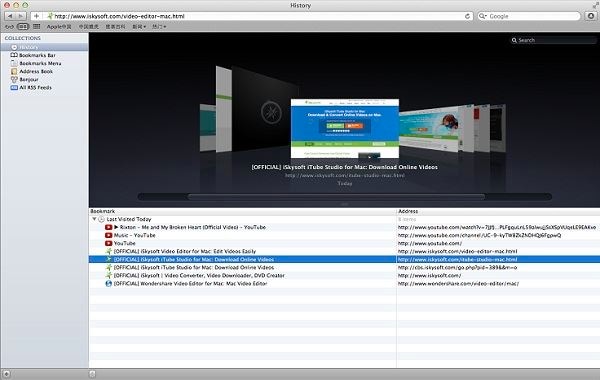Collapse the Last Visited Today group
The height and width of the screenshot is (380, 600).
(x=94, y=219)
